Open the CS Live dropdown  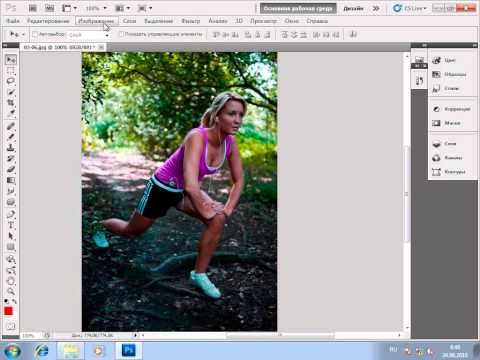click(x=410, y=8)
